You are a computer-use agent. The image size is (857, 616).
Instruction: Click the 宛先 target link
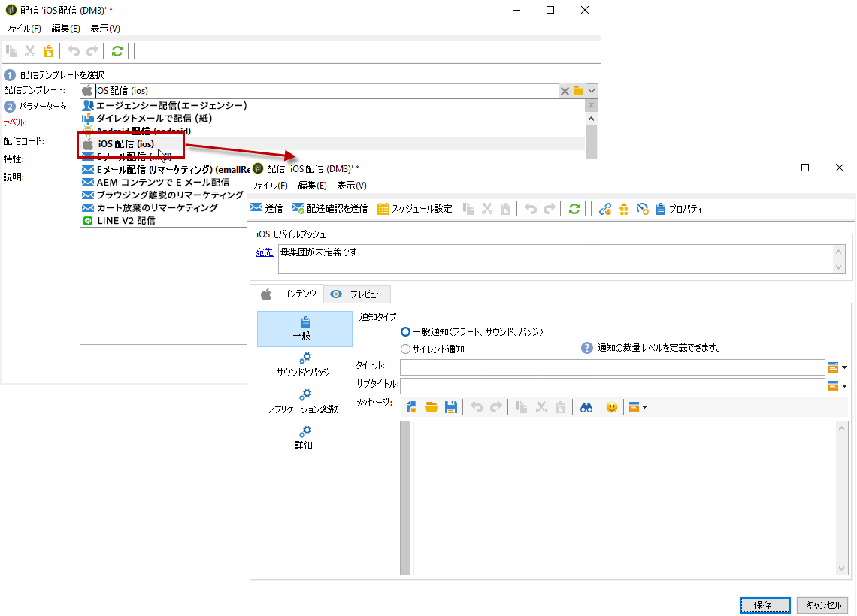264,252
